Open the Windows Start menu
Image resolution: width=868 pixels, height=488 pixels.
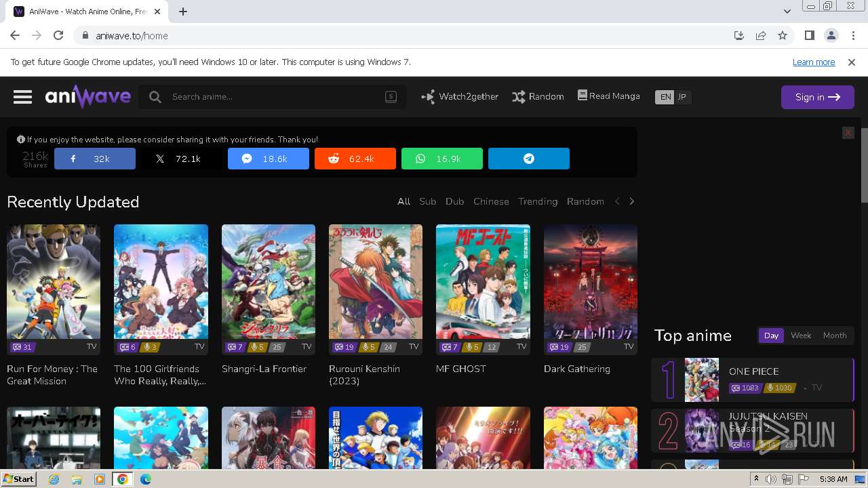pyautogui.click(x=18, y=479)
